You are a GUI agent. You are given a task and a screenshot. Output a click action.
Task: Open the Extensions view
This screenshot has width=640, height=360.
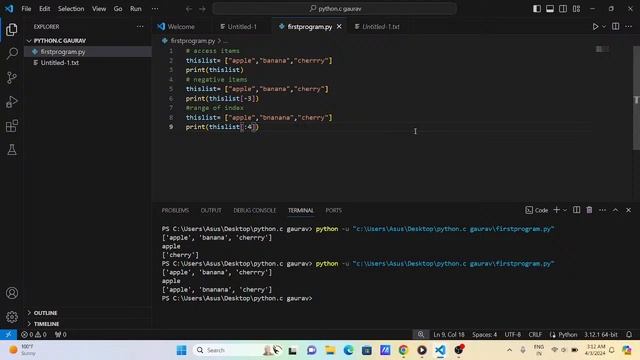(x=12, y=126)
